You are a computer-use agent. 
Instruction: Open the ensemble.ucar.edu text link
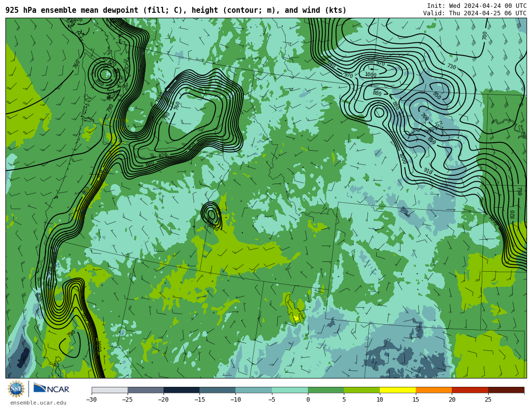coord(38,403)
